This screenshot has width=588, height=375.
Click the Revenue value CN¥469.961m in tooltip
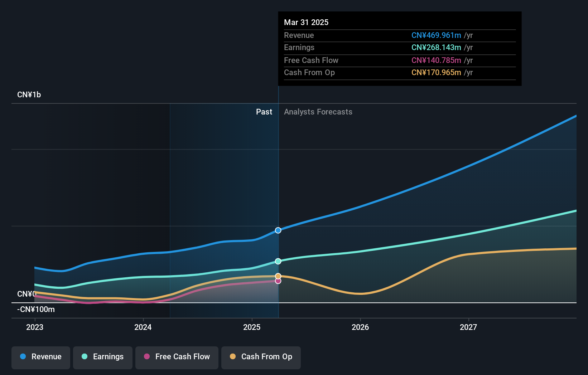pos(436,35)
